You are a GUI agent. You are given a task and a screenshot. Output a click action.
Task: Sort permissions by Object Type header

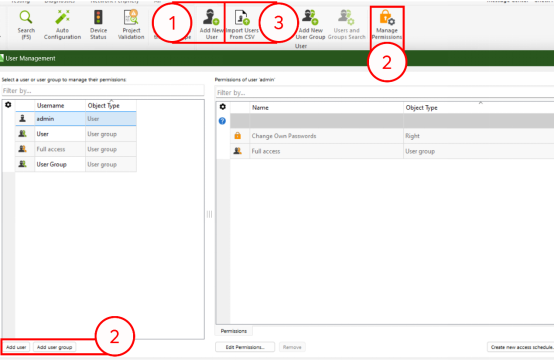tap(479, 108)
